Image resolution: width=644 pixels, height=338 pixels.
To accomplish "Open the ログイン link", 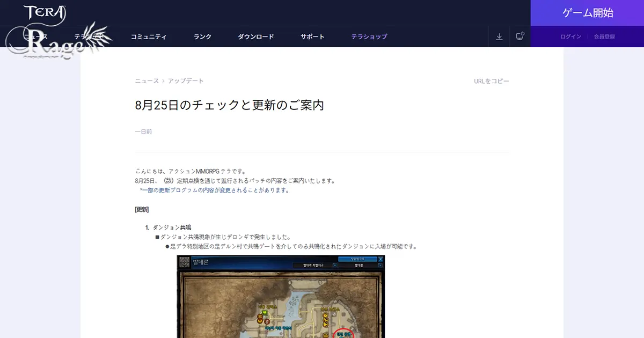I will (570, 36).
